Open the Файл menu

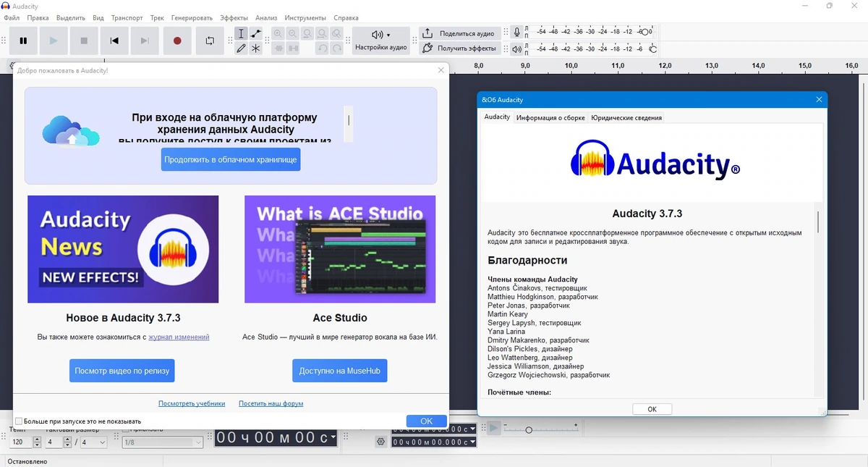12,18
